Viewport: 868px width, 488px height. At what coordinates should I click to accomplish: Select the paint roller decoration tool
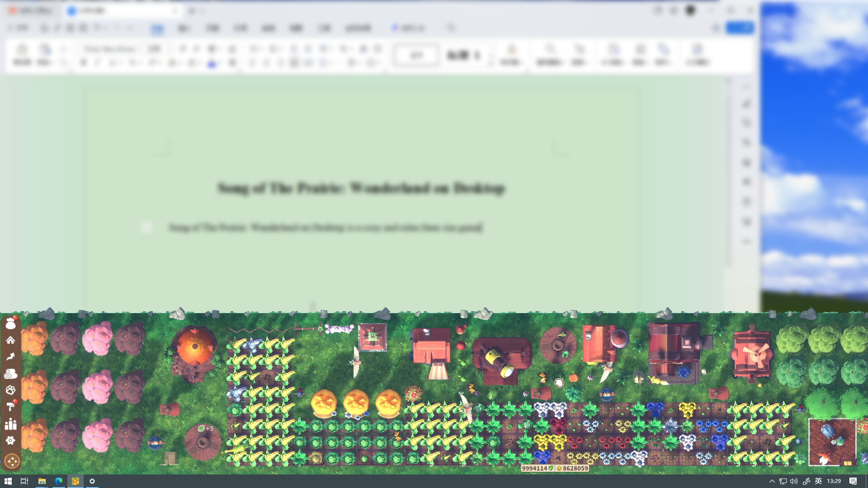[x=11, y=407]
